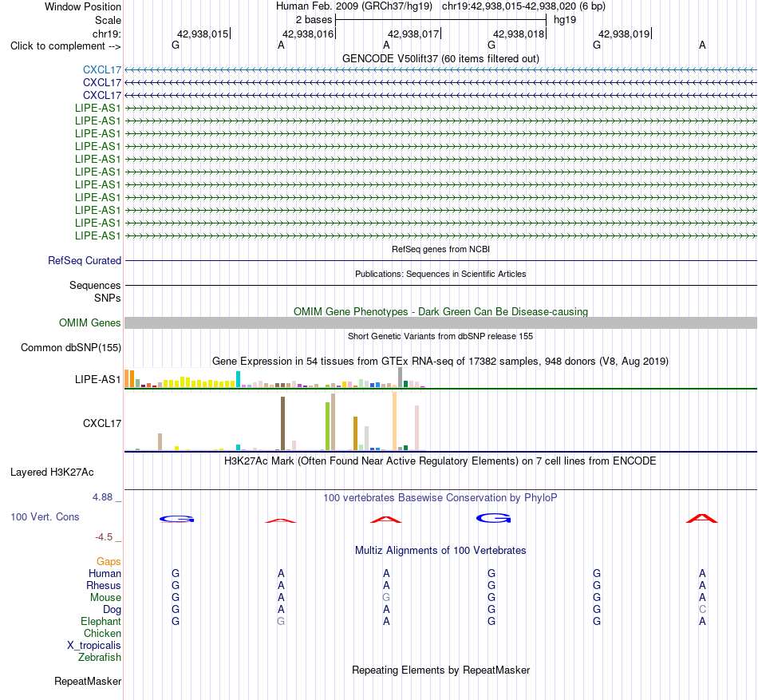
Task: Click the Zebrafish species label
Action: (x=100, y=658)
